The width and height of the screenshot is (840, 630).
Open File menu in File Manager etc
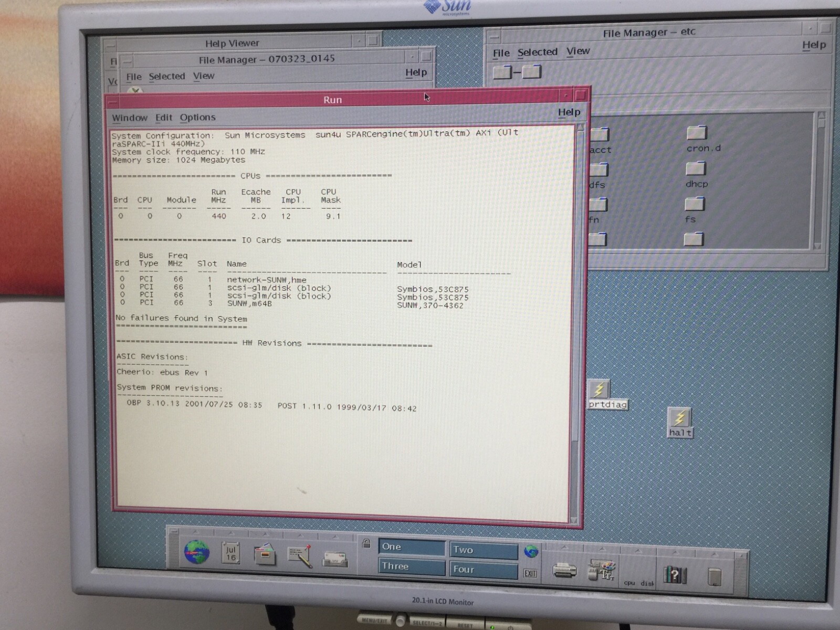click(501, 53)
